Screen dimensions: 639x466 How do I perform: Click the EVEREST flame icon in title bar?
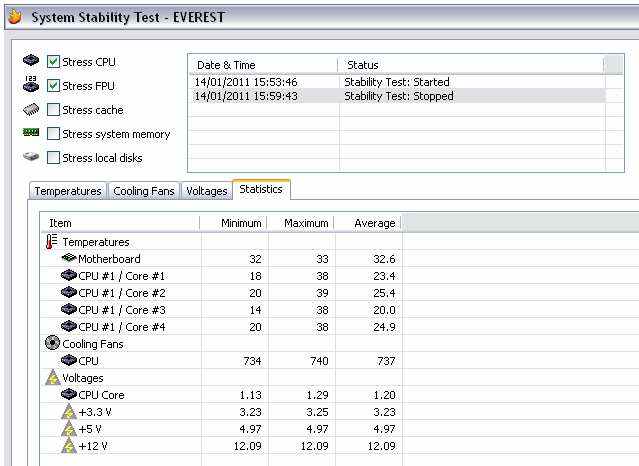(14, 17)
